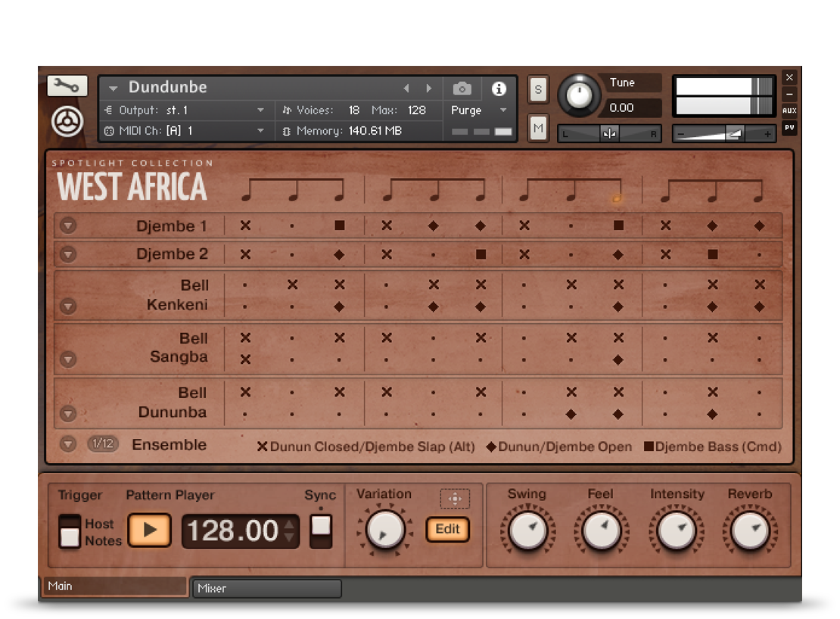Click the Swing knob

528,530
